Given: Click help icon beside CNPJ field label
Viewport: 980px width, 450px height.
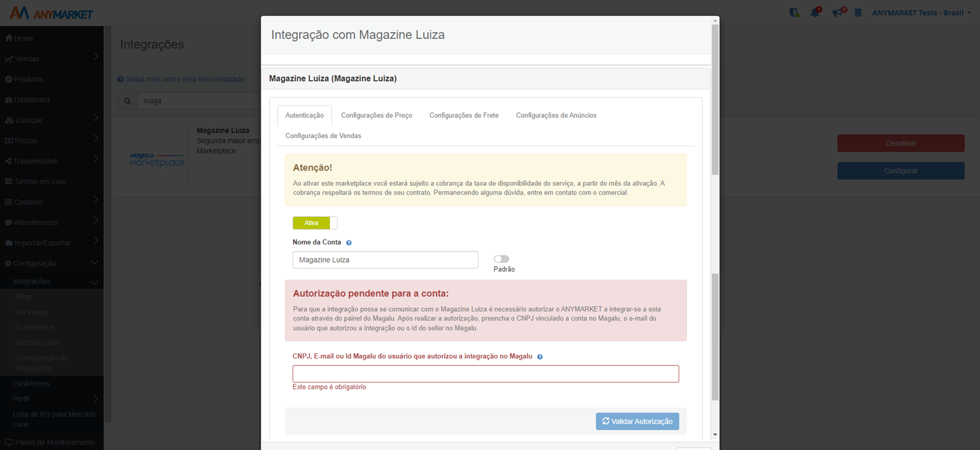Looking at the screenshot, I should [540, 357].
